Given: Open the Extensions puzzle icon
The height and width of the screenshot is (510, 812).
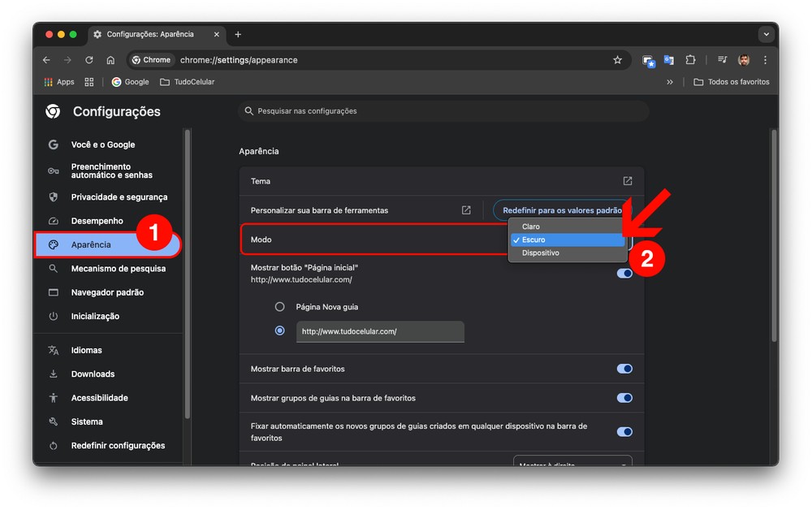Looking at the screenshot, I should point(690,60).
